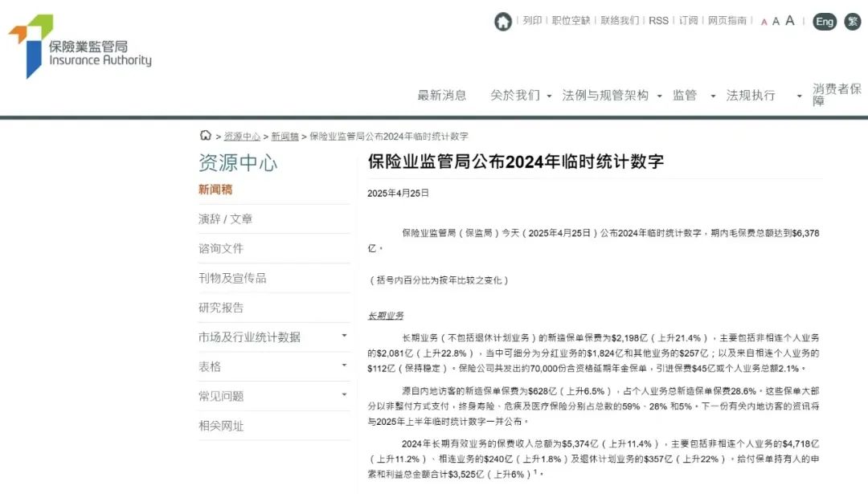The height and width of the screenshot is (494, 868).
Task: Switch the site language using the Eng button
Action: pos(824,22)
